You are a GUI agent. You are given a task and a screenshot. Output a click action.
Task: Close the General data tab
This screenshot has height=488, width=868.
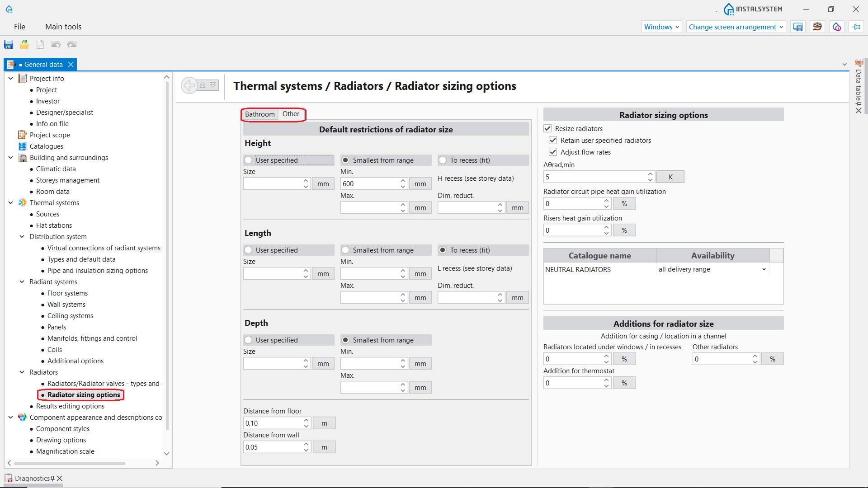click(71, 65)
